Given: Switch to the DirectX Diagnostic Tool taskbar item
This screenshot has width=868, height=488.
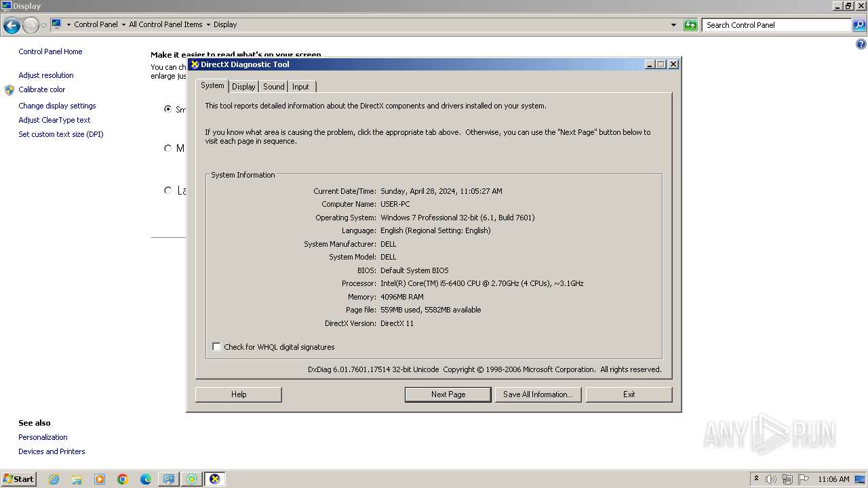Looking at the screenshot, I should [215, 479].
